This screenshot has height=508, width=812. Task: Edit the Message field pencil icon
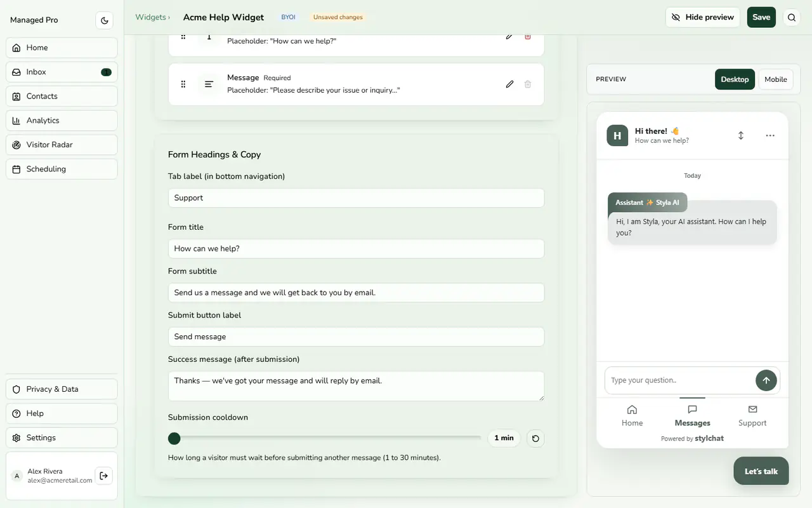(x=509, y=84)
